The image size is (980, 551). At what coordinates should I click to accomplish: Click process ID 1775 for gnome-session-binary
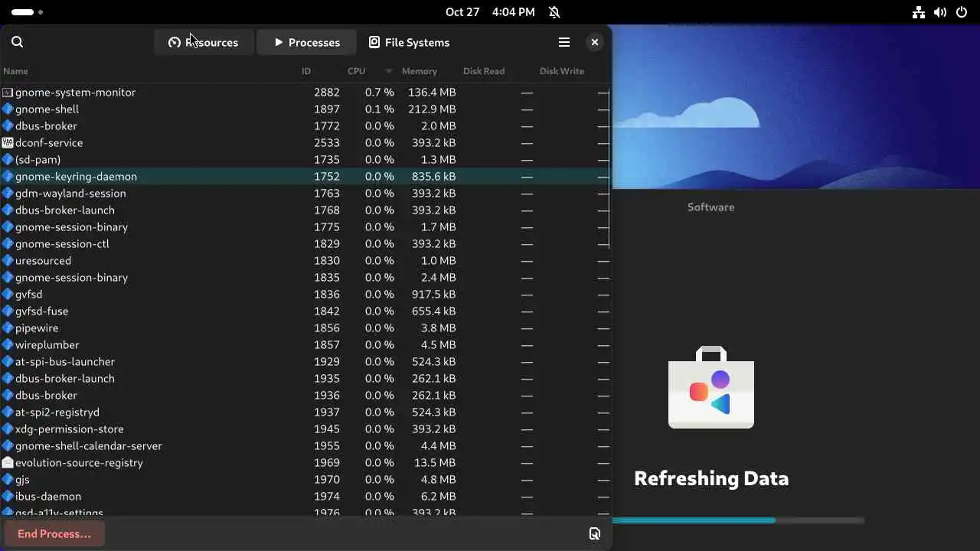click(x=326, y=227)
